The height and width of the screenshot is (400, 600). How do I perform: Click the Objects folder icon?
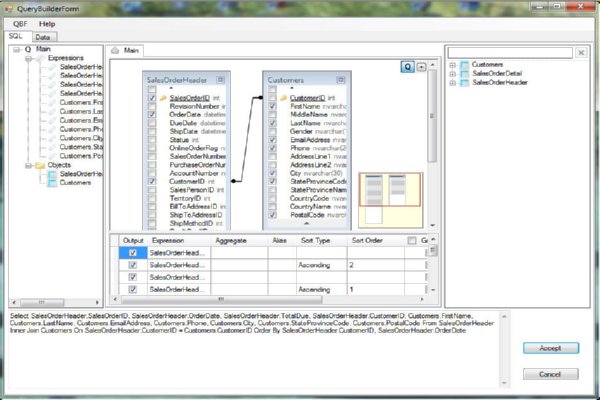click(40, 165)
